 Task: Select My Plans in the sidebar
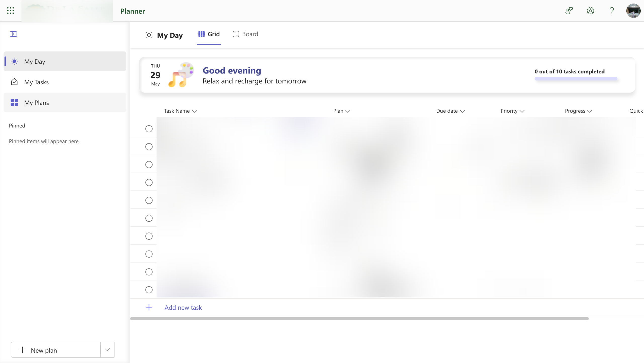65,103
